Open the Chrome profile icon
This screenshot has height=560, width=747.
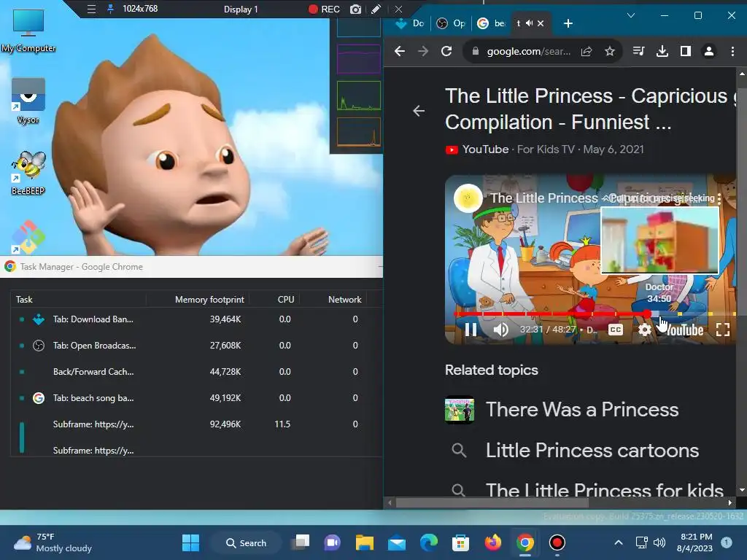coord(709,51)
